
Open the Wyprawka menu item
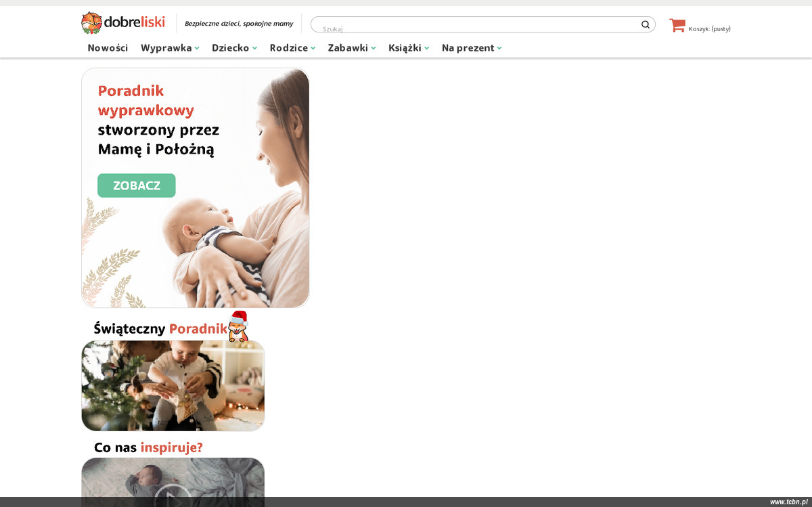point(166,48)
